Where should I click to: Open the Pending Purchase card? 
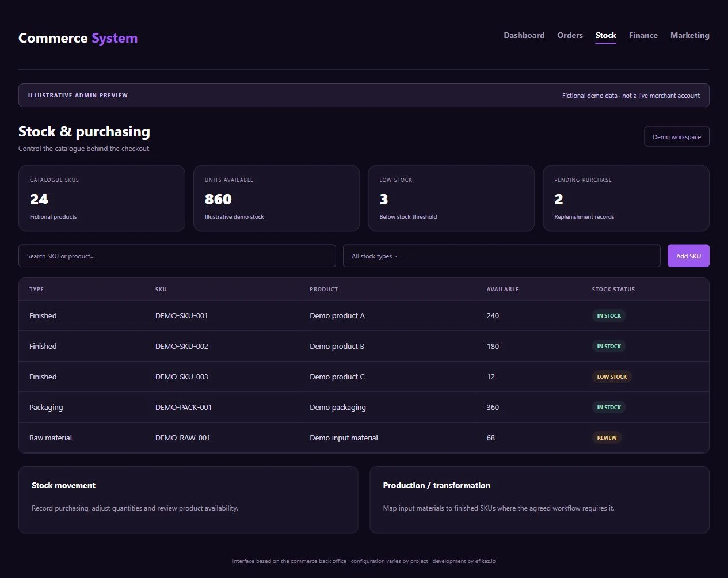click(x=626, y=199)
